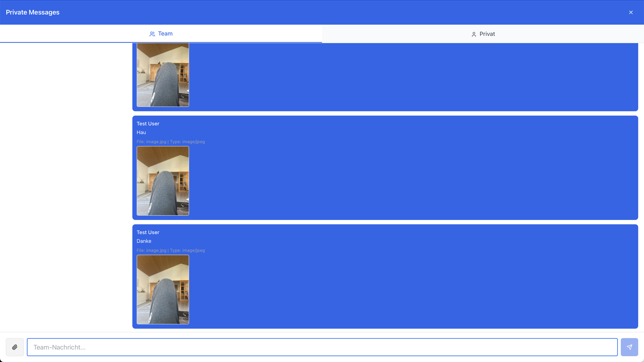Click the Private Messages header title
Screen dimensions: 644x362
(x=32, y=12)
